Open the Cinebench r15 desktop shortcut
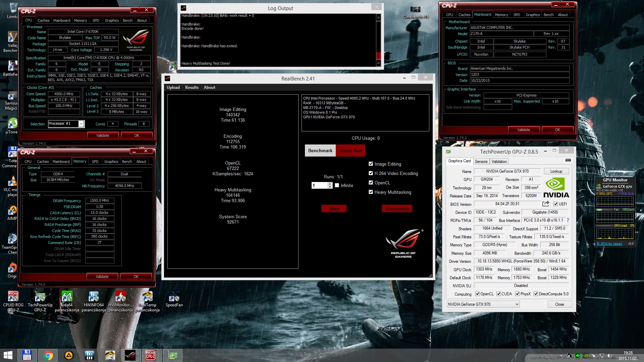644x362 pixels. [x=416, y=12]
